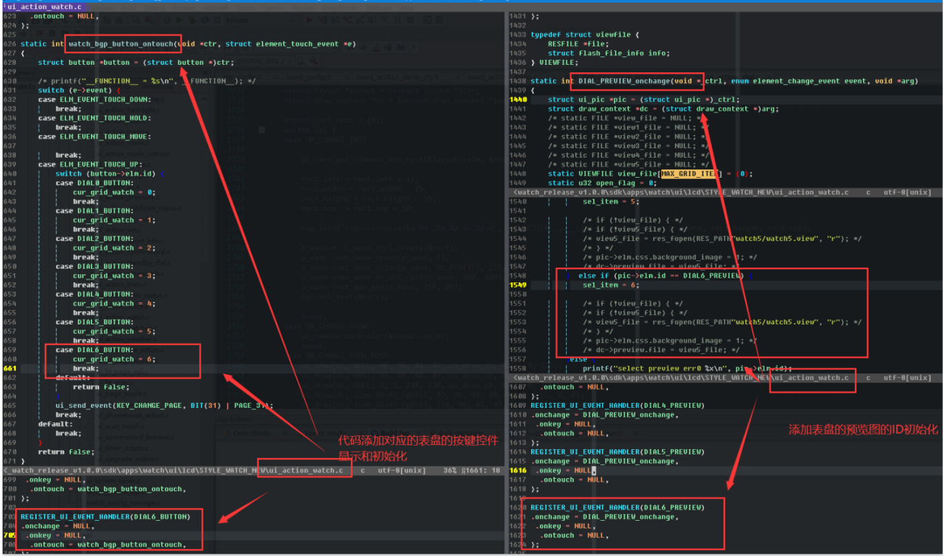Click 'case ELM_EVENT_TOUCH_MOVE:' line
Screen dimensions: 943x560
(94, 136)
